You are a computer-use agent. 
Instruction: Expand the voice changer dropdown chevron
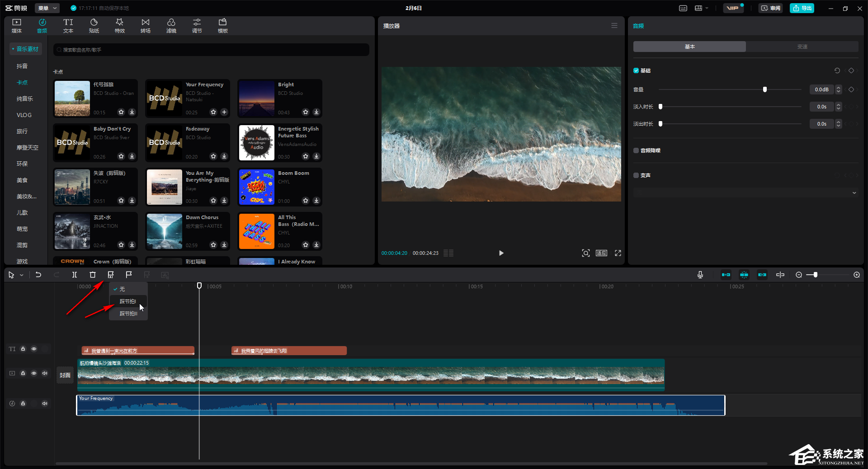tap(854, 193)
